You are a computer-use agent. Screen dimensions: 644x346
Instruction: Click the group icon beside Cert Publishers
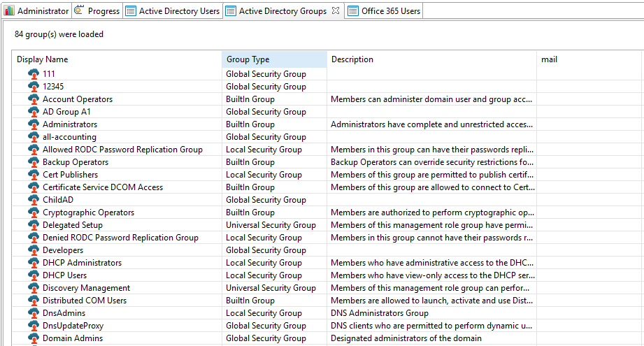(x=34, y=175)
